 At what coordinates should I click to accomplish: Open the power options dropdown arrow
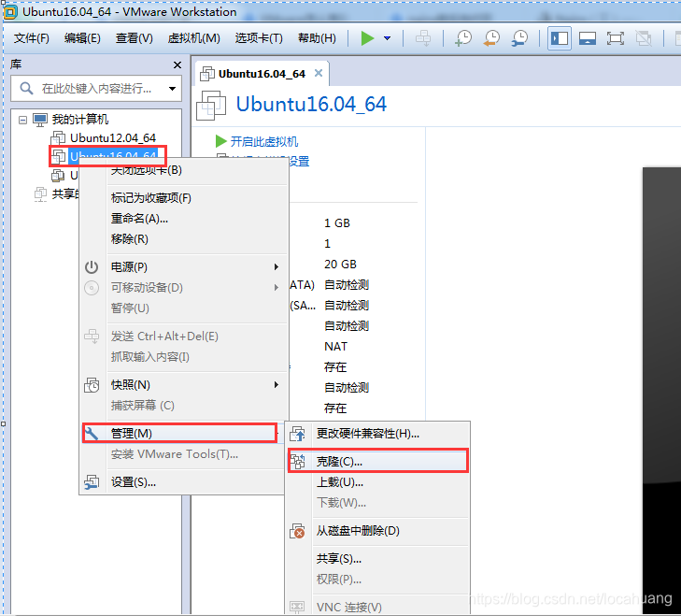387,38
